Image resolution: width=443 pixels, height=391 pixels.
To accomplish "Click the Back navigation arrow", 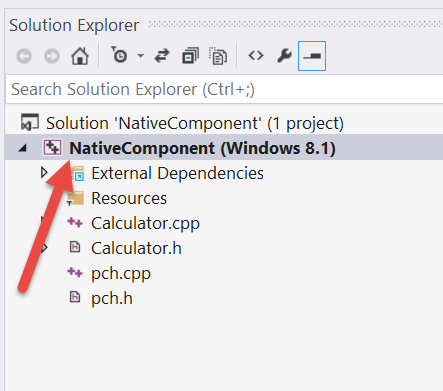I will tap(24, 56).
